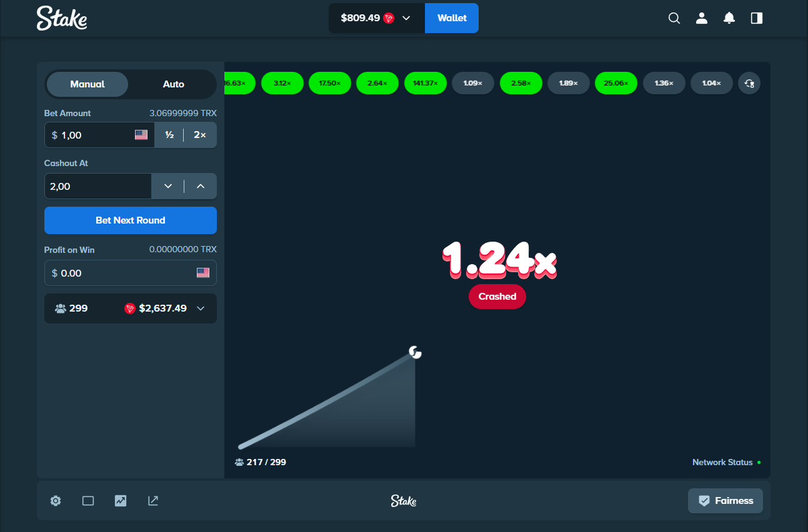Click the crash point marker on graph
Viewport: 808px width, 532px height.
click(415, 353)
